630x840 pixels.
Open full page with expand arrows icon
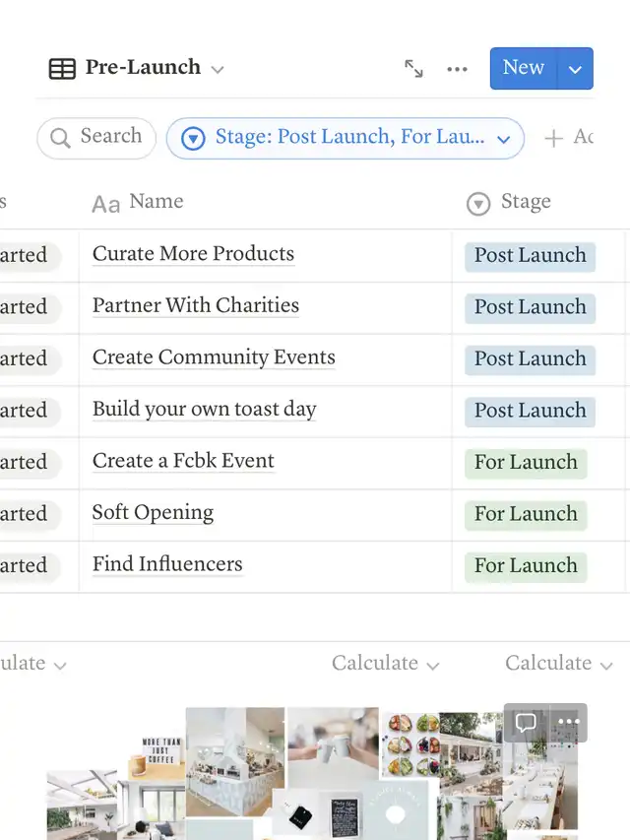[413, 69]
